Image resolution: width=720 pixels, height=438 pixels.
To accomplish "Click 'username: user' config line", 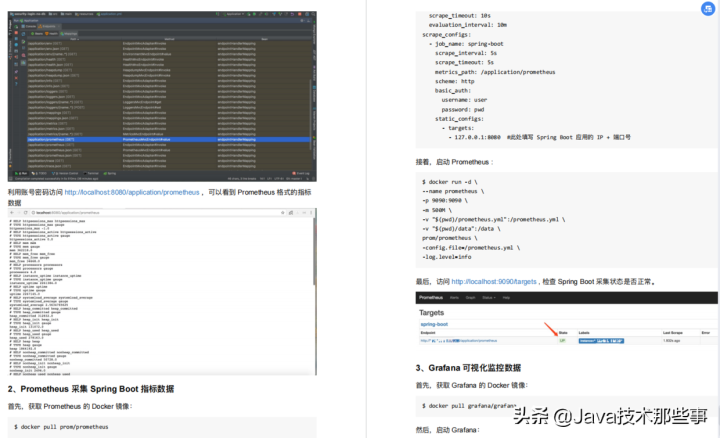I will coord(464,100).
